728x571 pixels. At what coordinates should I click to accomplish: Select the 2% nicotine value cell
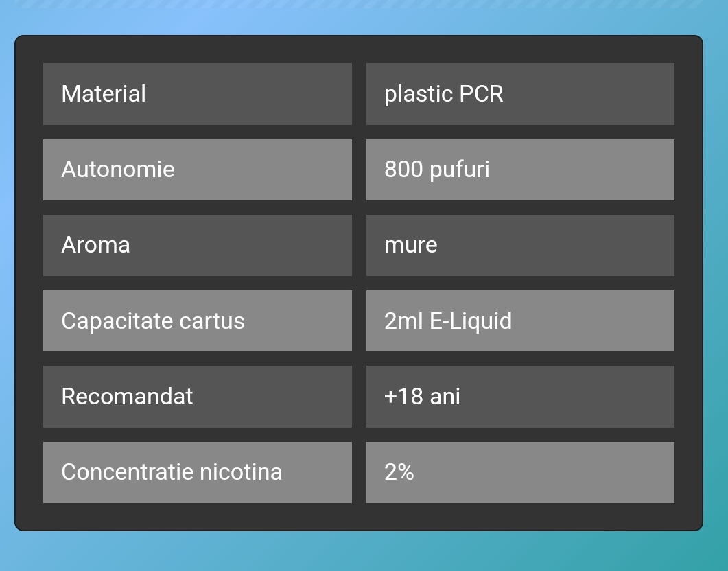520,472
